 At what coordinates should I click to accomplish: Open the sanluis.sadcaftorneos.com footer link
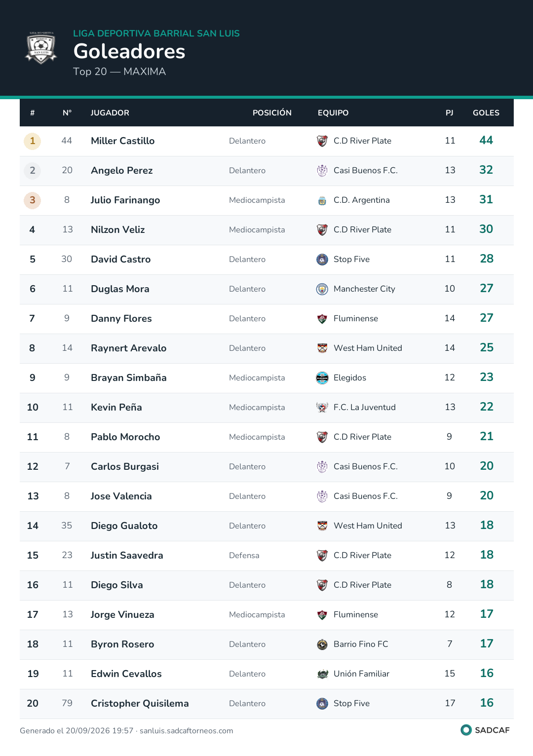[x=187, y=731]
